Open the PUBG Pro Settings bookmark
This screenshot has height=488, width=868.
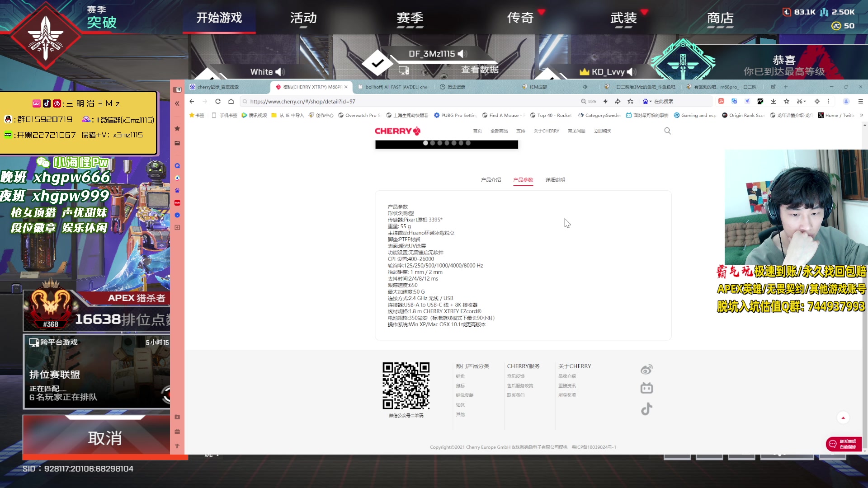coord(455,115)
